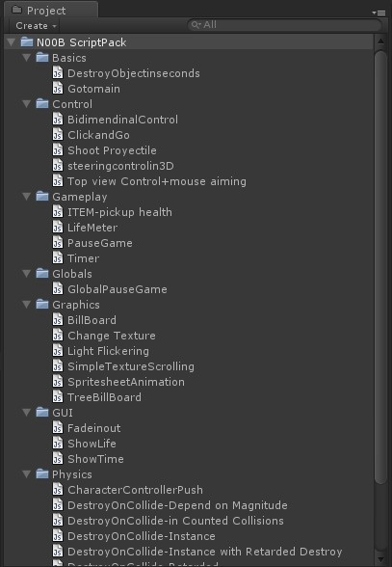Select the Light Flickering script
Image resolution: width=392 pixels, height=567 pixels.
[109, 351]
